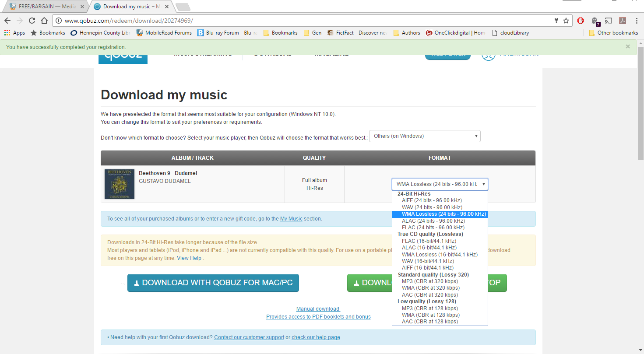View site information icon in address bar
Screen dimensions: 644x354
point(59,21)
